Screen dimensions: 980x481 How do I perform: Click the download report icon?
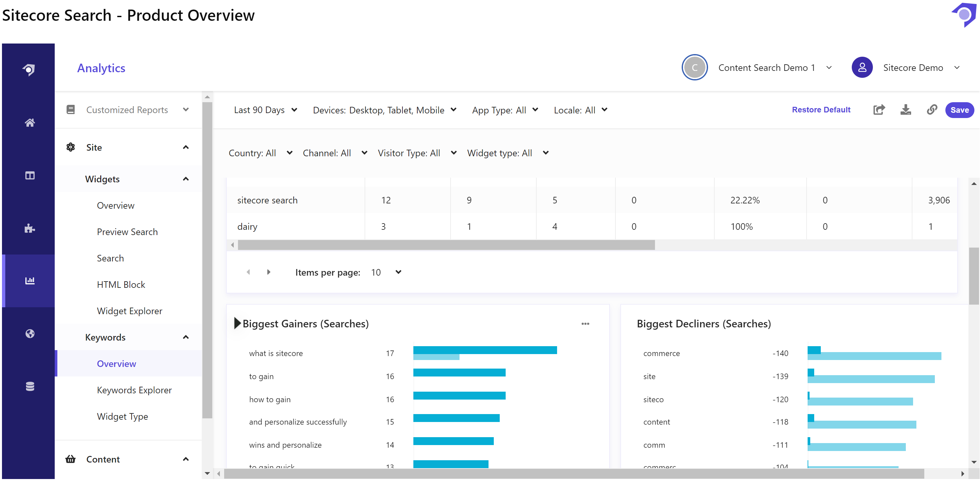(906, 110)
